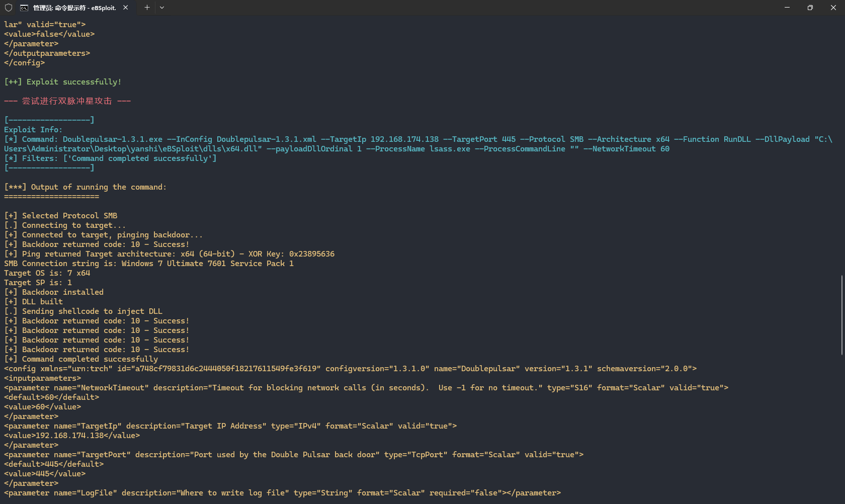
Task: Click the command prompt icon on the tab
Action: click(24, 8)
